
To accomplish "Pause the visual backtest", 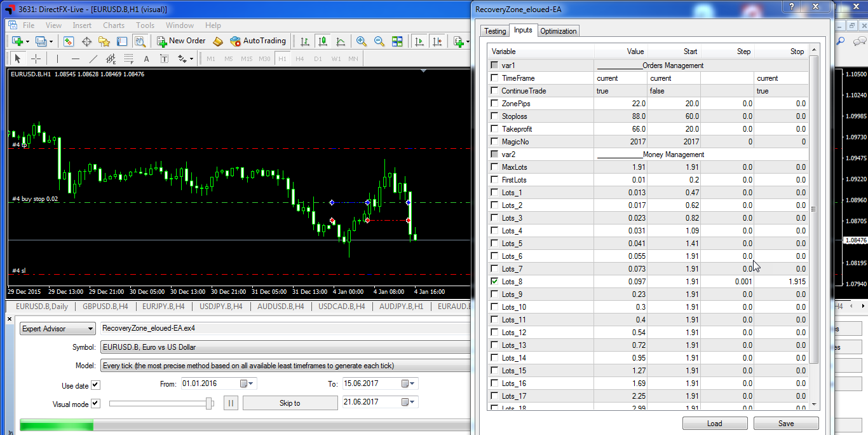I will click(x=231, y=403).
